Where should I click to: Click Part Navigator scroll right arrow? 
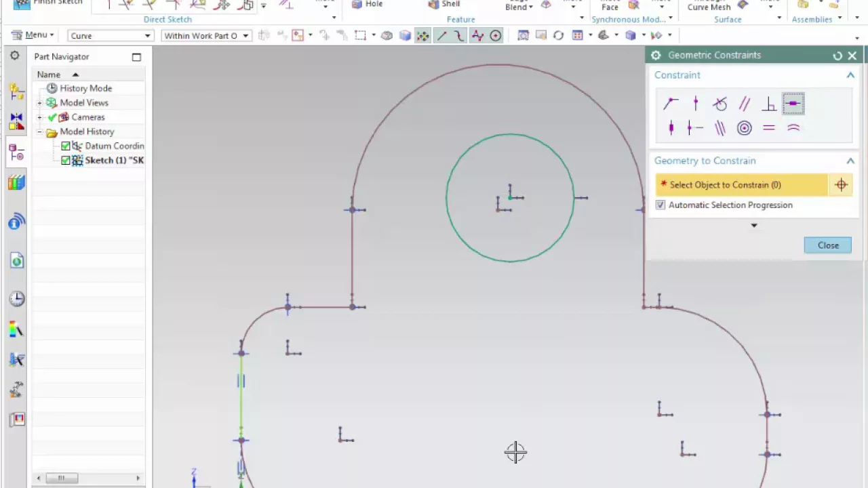(x=138, y=478)
